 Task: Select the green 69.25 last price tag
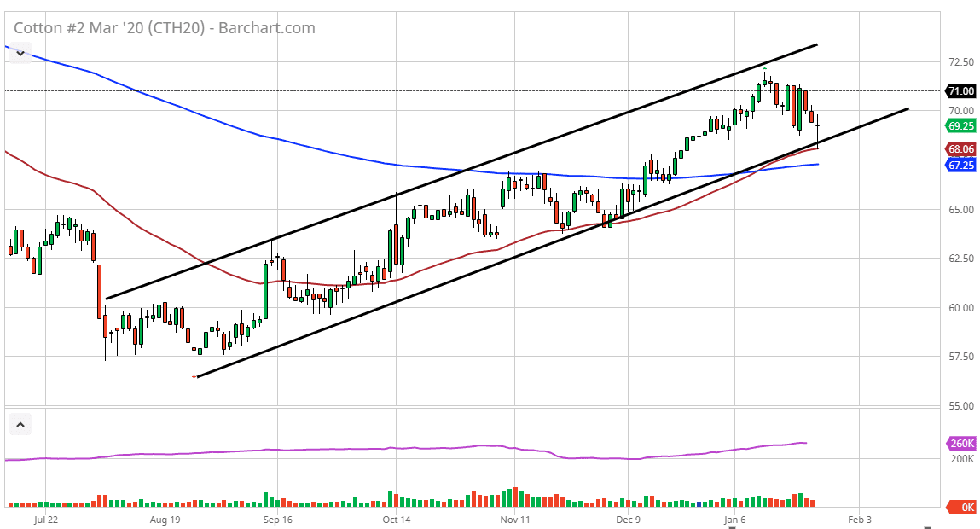960,126
